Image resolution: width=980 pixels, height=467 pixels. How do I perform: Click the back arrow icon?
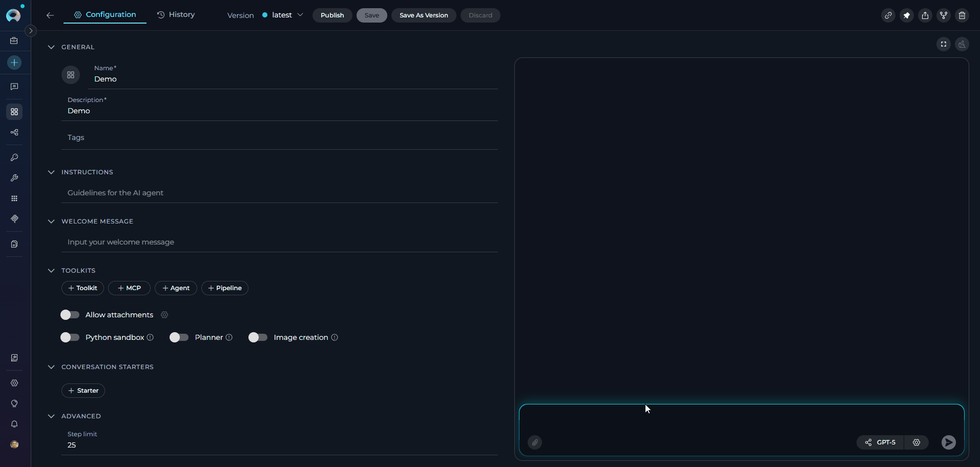tap(50, 15)
